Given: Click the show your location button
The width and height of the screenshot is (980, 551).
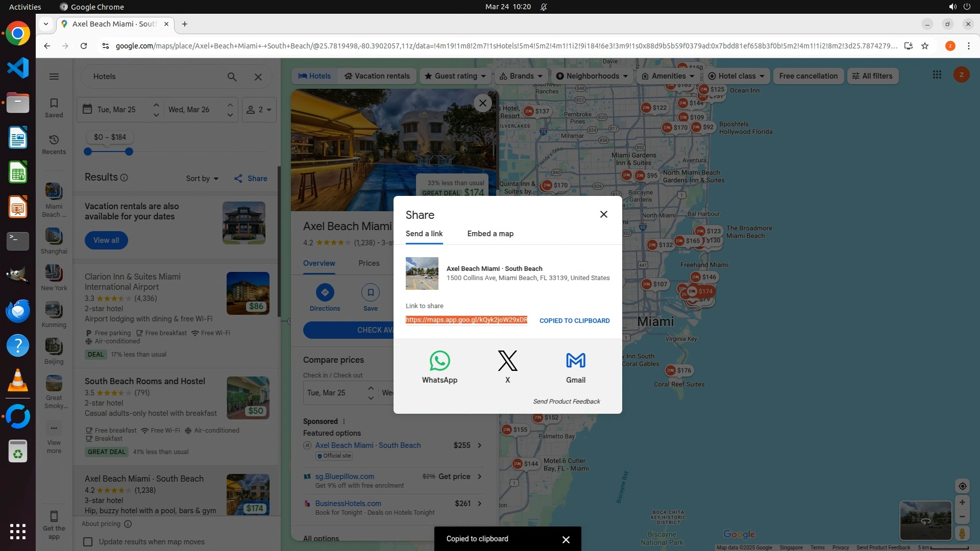Looking at the screenshot, I should pos(962,486).
